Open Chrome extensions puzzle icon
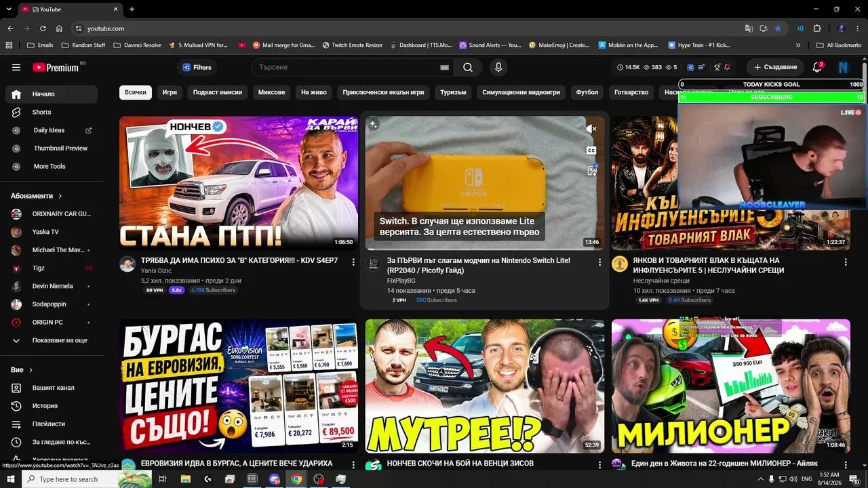The image size is (868, 488). pos(816,28)
